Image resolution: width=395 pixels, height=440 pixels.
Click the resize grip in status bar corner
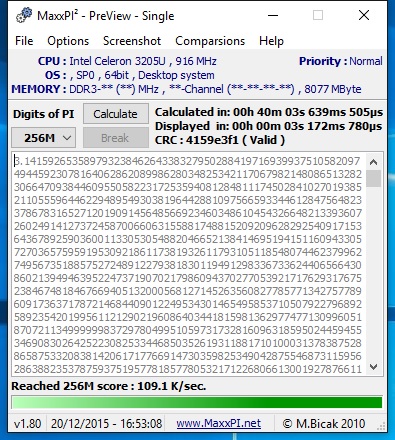381,426
